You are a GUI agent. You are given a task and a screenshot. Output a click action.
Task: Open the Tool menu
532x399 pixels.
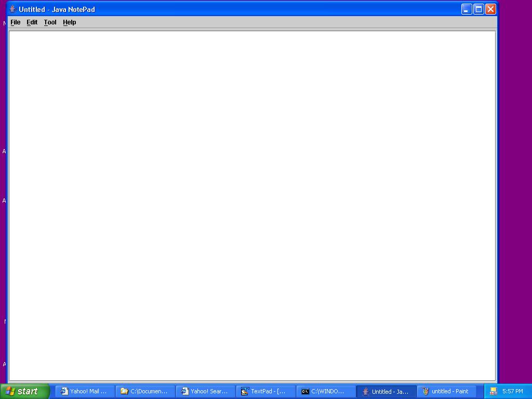(x=50, y=22)
